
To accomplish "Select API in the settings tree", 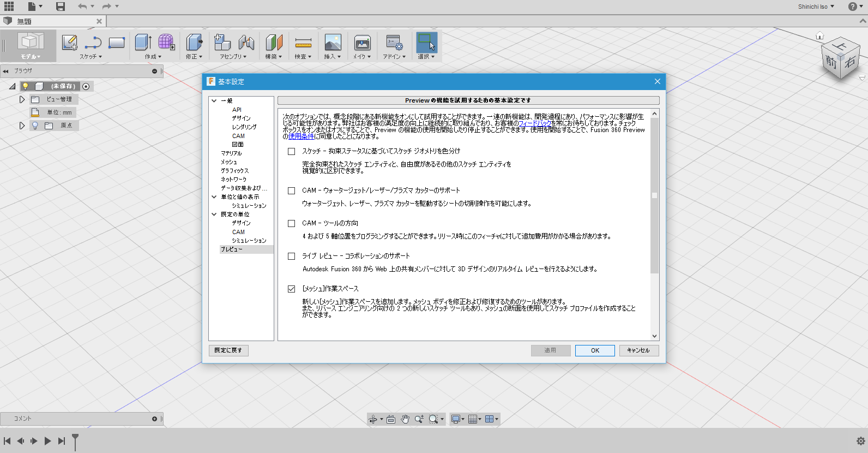I will tap(237, 110).
